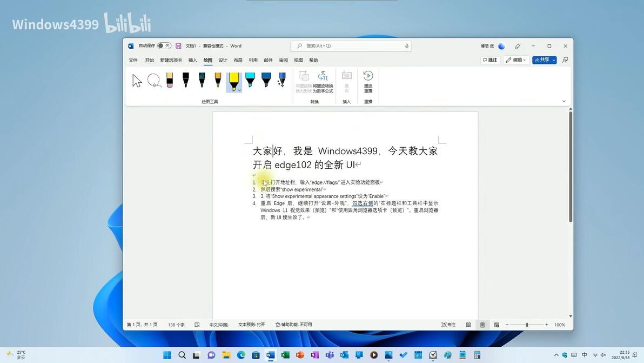644x363 pixels.
Task: Click the word count '138 个字'
Action: 176,325
